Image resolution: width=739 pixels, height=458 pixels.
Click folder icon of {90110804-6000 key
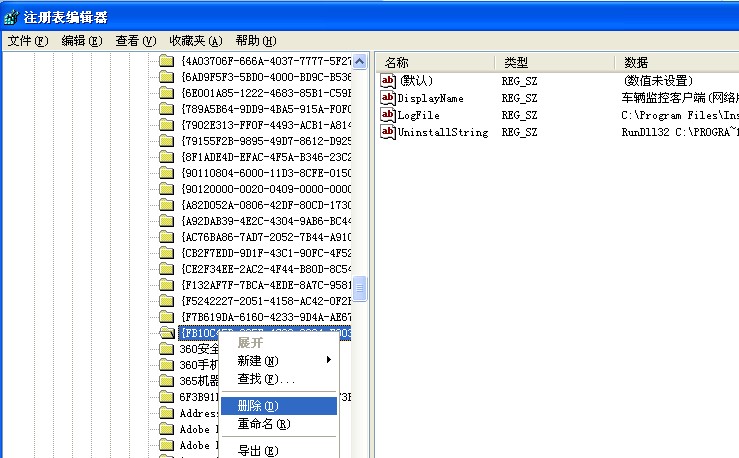coord(167,173)
